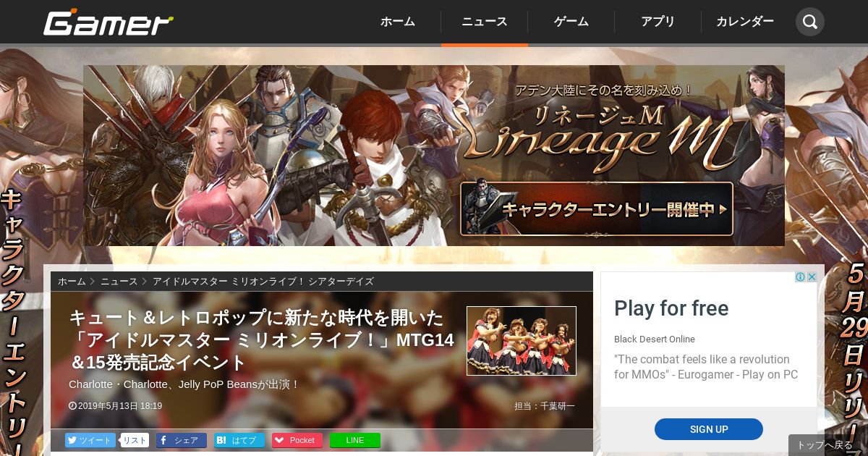868x456 pixels.
Task: Click the Black Desert Online ad text
Action: pos(655,339)
